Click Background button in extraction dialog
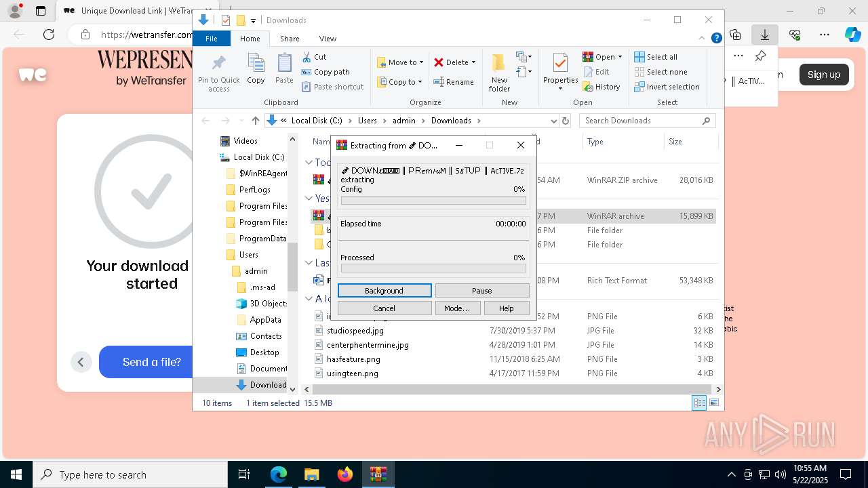The width and height of the screenshot is (868, 488). point(384,290)
